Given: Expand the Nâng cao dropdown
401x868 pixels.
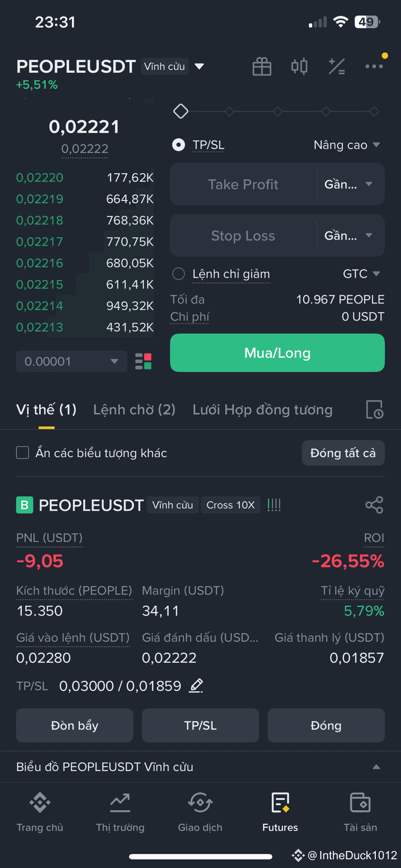Looking at the screenshot, I should click(347, 145).
